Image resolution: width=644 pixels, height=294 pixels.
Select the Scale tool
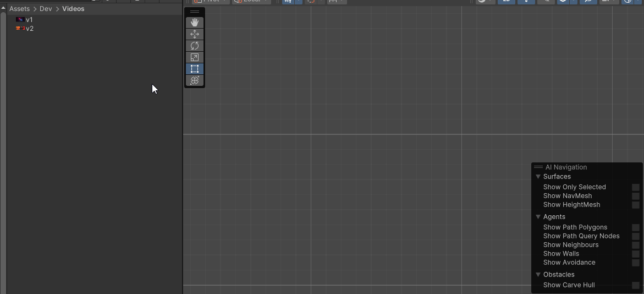(x=195, y=57)
